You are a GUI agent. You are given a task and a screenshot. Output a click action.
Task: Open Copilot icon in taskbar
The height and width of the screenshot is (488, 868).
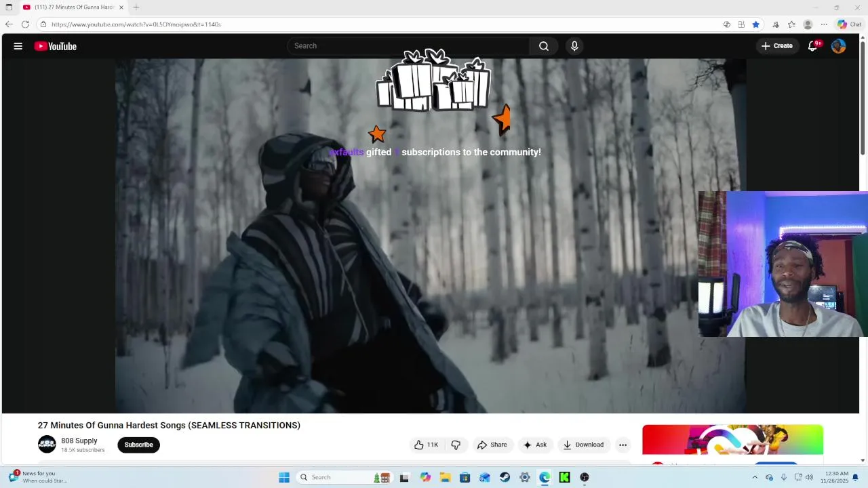click(x=425, y=477)
